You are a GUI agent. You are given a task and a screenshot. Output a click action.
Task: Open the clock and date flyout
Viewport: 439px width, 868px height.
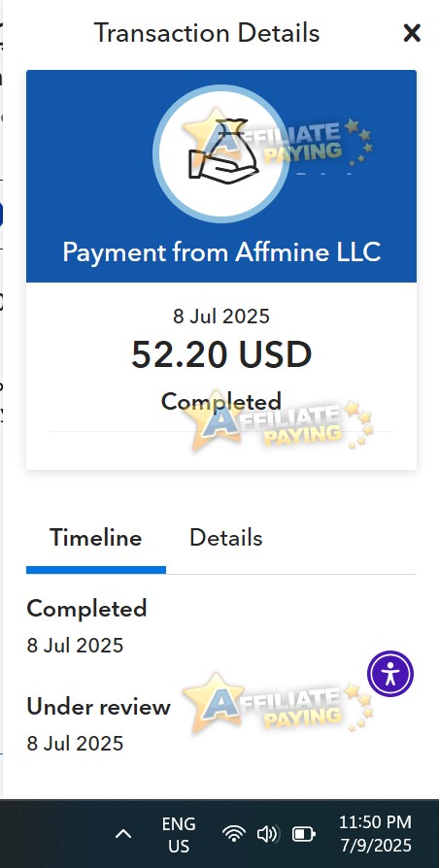tap(375, 834)
